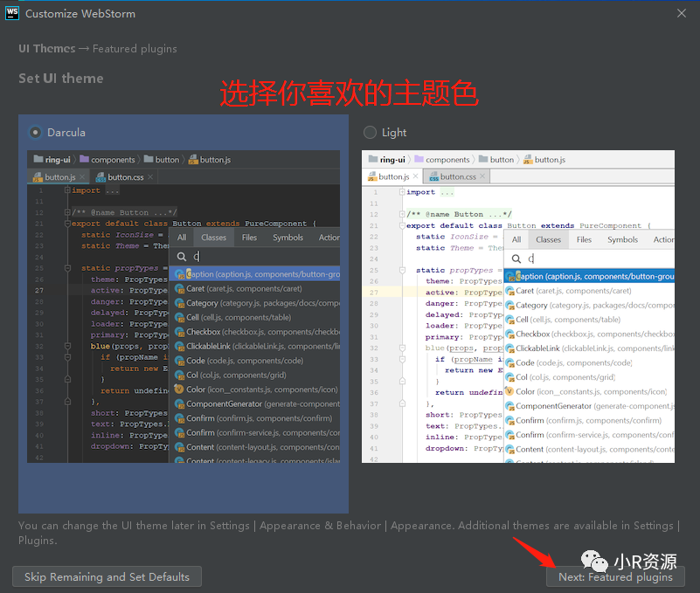The width and height of the screenshot is (700, 593).
Task: Click button folder breadcrumb in Darcula preview
Action: 162,159
